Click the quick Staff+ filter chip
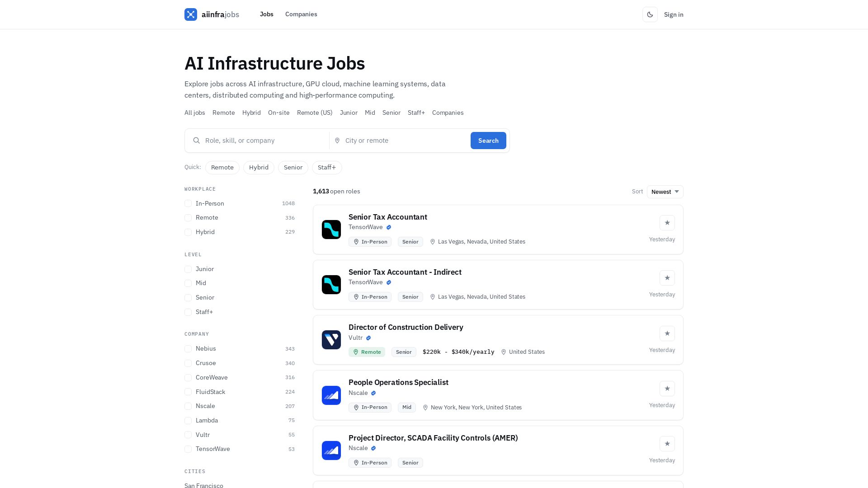868x488 pixels. [327, 168]
